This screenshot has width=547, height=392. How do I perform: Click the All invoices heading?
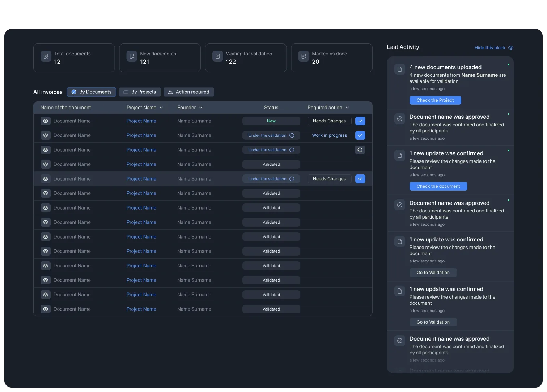pyautogui.click(x=48, y=92)
